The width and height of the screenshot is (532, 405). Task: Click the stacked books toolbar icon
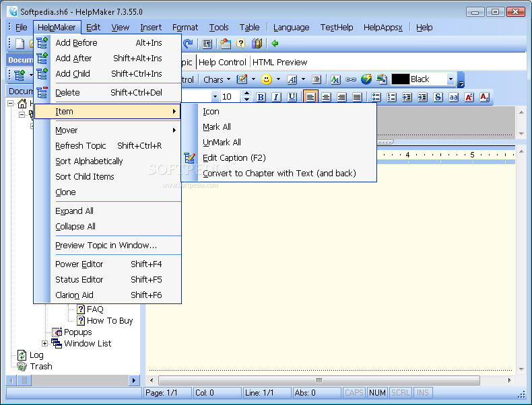coord(257,43)
